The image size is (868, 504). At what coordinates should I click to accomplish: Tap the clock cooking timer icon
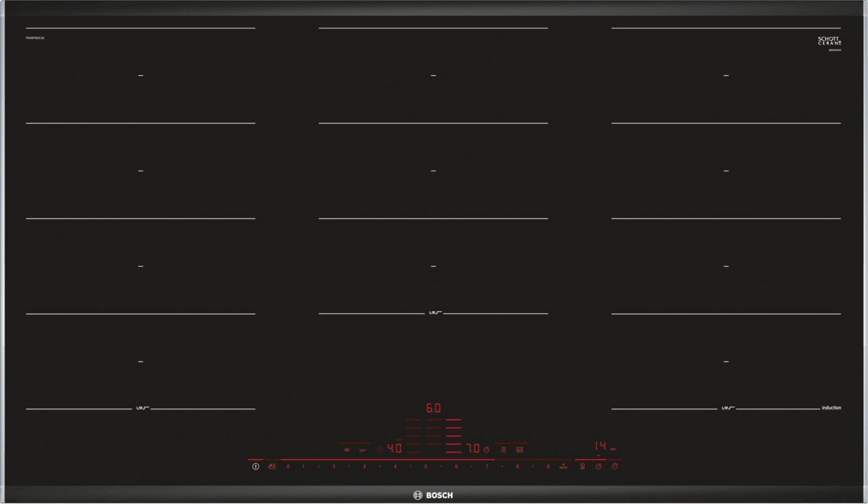coord(599,467)
